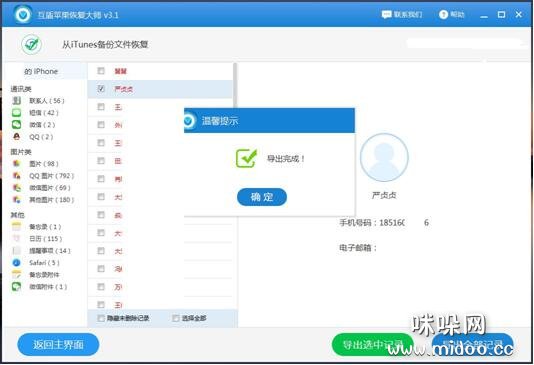Maximize the recovery app window
The image size is (534, 365).
point(501,15)
